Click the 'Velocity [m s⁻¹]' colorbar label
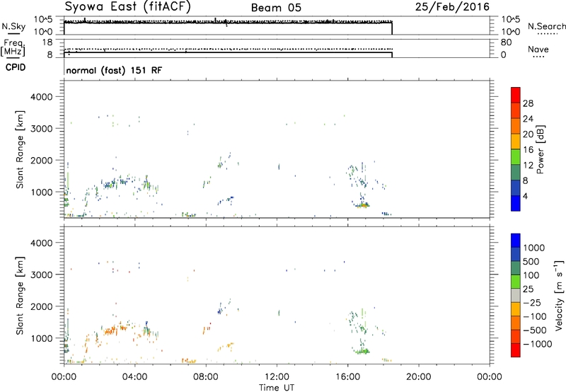Viewport: 566px width, 392px height. (559, 296)
